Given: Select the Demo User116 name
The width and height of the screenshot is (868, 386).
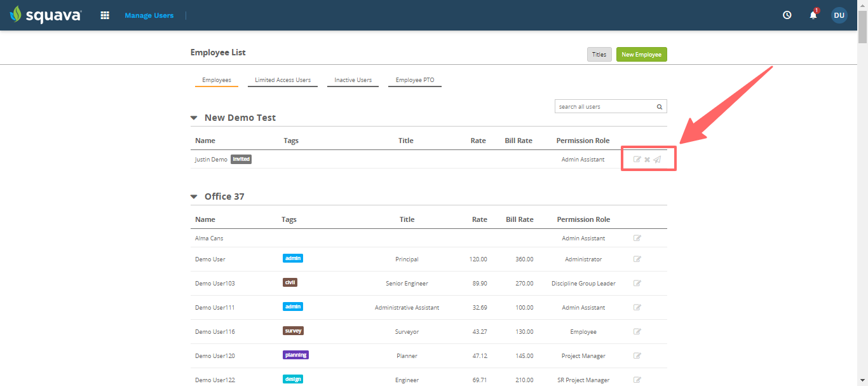Looking at the screenshot, I should (215, 332).
